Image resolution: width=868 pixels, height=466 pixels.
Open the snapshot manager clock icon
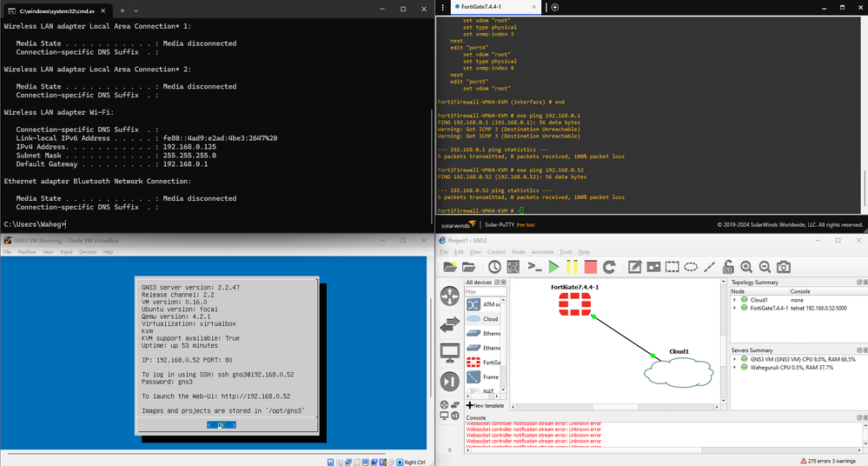coord(494,267)
